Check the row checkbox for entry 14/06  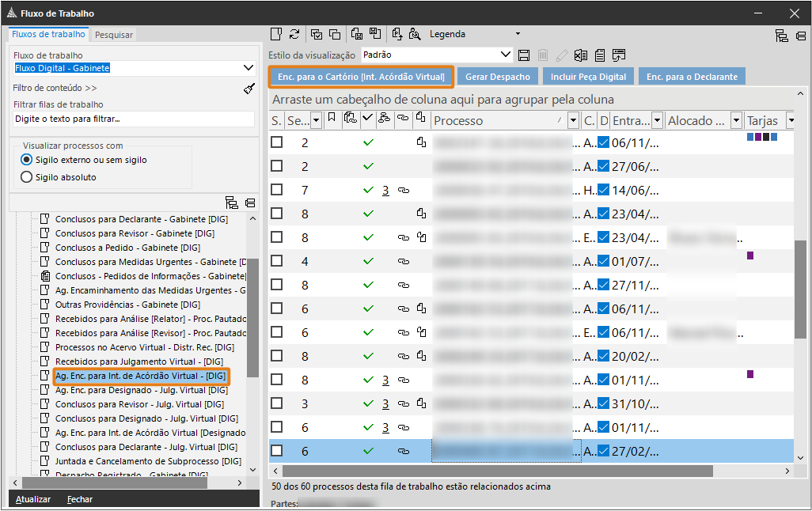tap(276, 190)
